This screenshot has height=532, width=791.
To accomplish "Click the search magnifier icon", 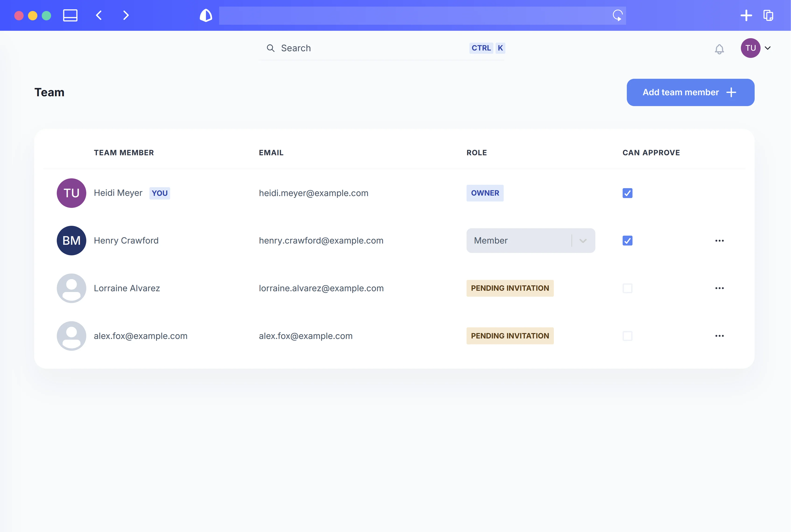I will tap(270, 48).
